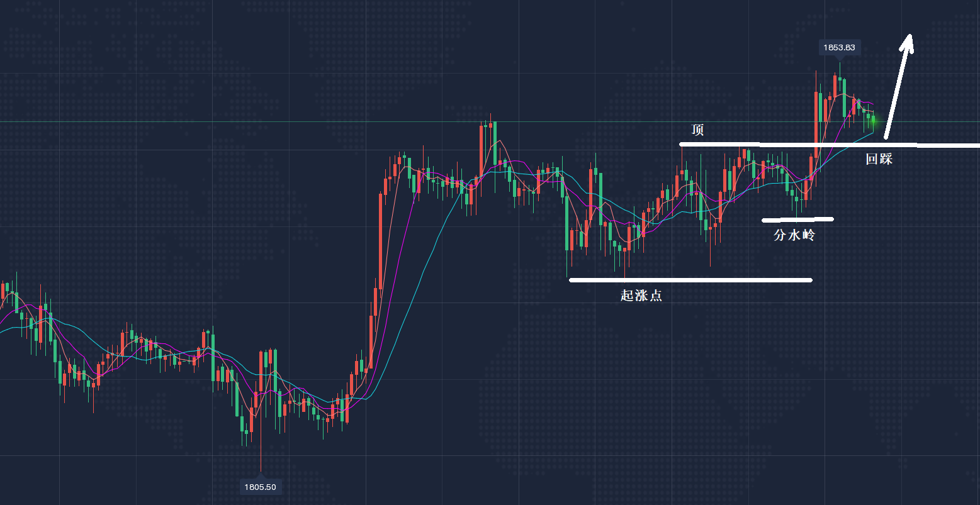The width and height of the screenshot is (980, 505).
Task: Click the long white line above "起涨点"
Action: [x=690, y=280]
